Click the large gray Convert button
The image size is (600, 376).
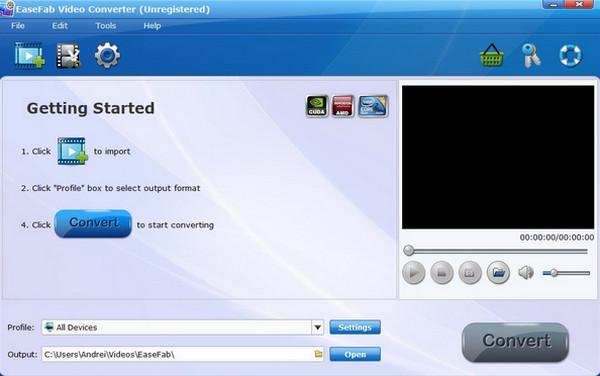pyautogui.click(x=515, y=342)
